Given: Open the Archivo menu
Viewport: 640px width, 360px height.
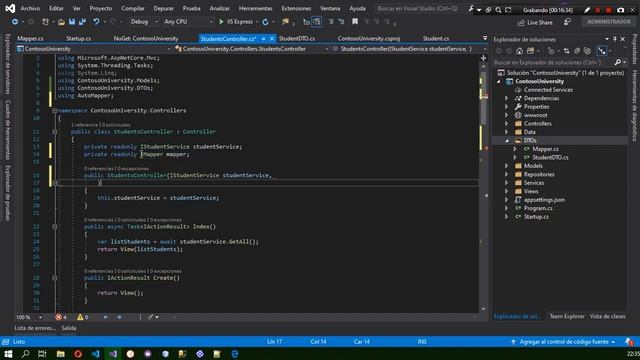Looking at the screenshot, I should point(30,8).
